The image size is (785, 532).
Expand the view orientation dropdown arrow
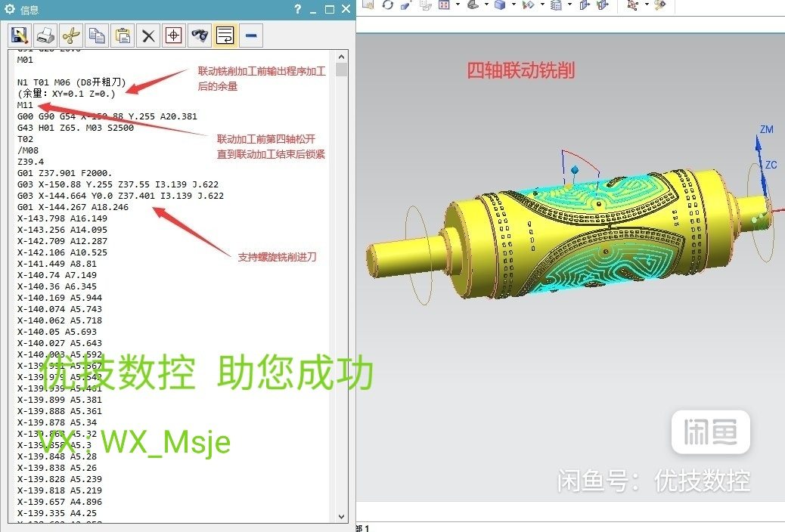point(486,5)
